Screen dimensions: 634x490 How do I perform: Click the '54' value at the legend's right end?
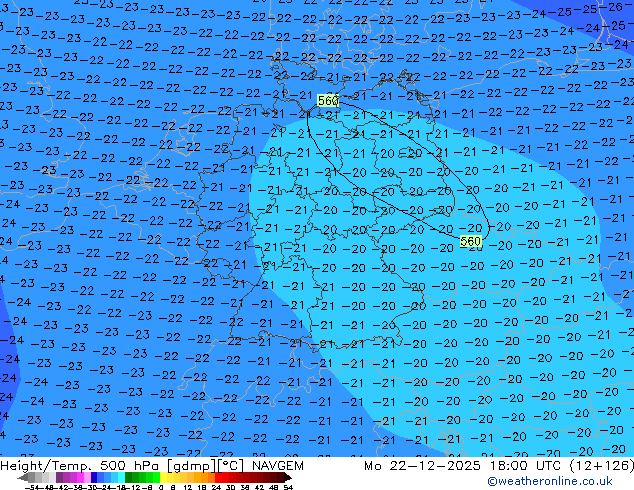288,488
